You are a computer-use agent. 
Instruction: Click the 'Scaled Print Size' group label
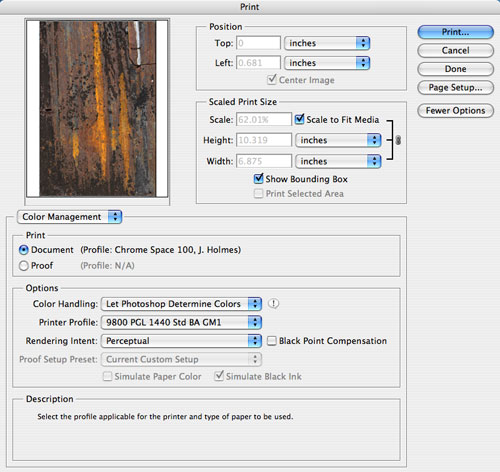point(243,102)
